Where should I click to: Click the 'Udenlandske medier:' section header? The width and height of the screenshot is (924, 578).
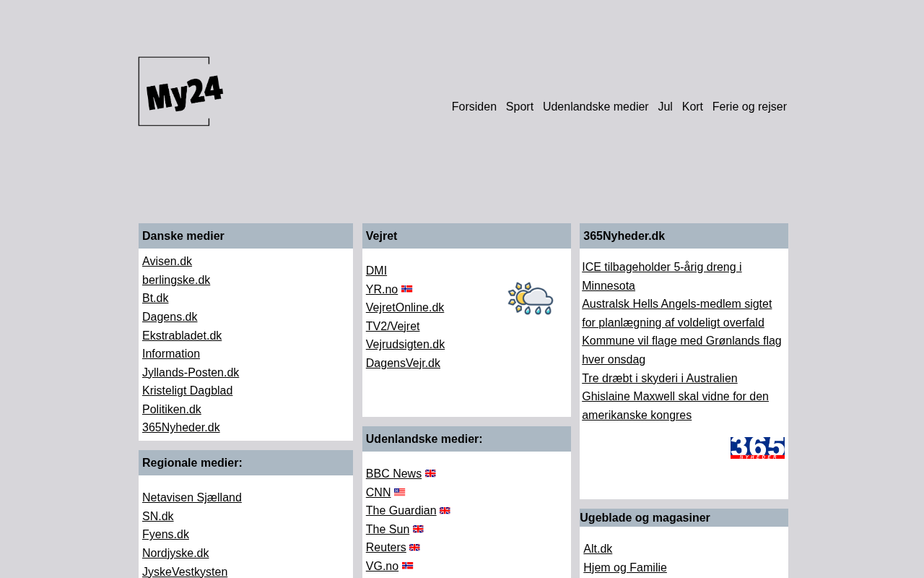tap(466, 439)
